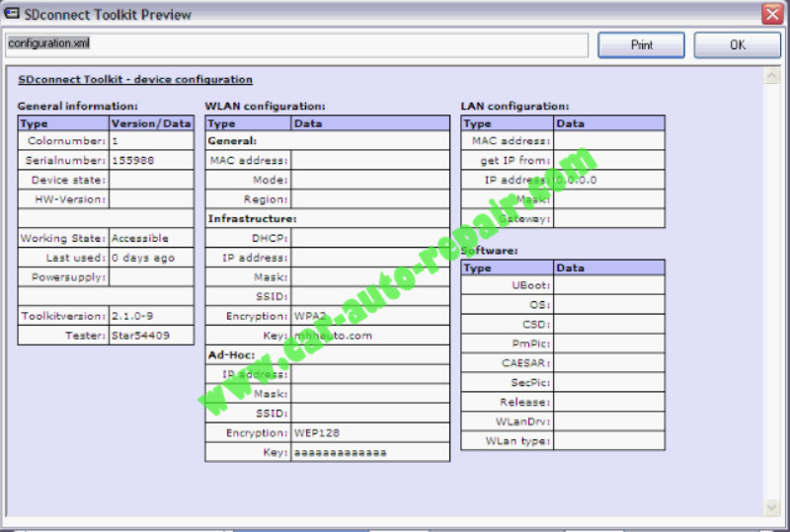Viewport: 790px width, 532px height.
Task: Click the scrollbar up arrow
Action: [x=771, y=76]
